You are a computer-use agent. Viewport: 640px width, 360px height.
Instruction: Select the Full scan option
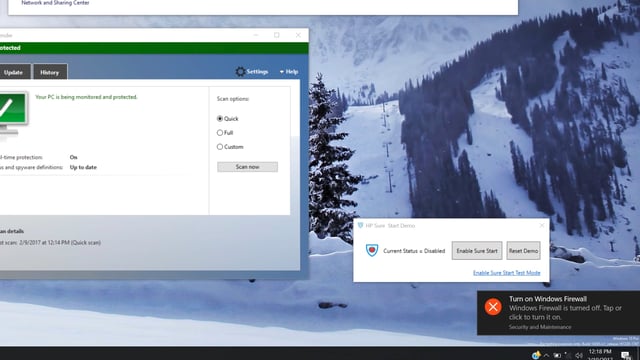point(225,133)
